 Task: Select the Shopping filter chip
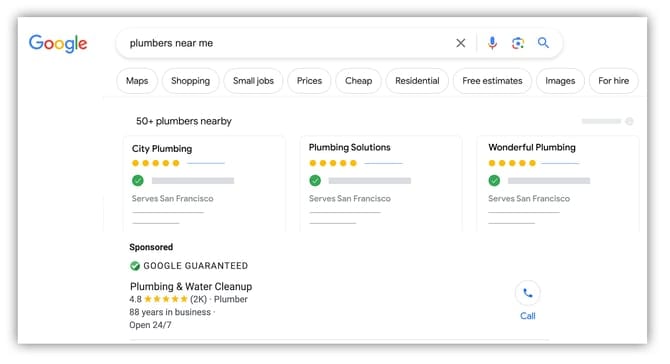[x=191, y=81]
